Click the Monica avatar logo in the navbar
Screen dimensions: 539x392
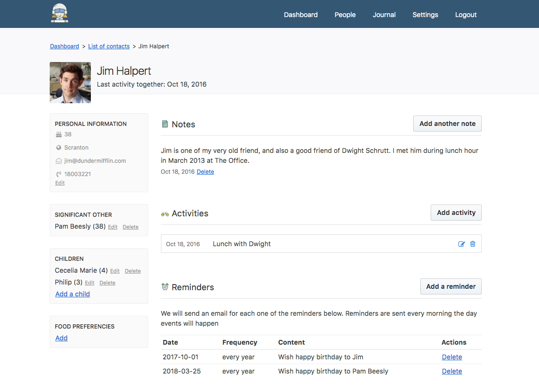(x=59, y=13)
